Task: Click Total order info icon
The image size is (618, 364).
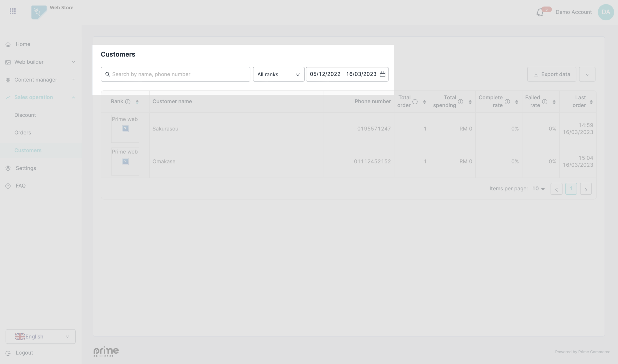Action: pos(415,102)
